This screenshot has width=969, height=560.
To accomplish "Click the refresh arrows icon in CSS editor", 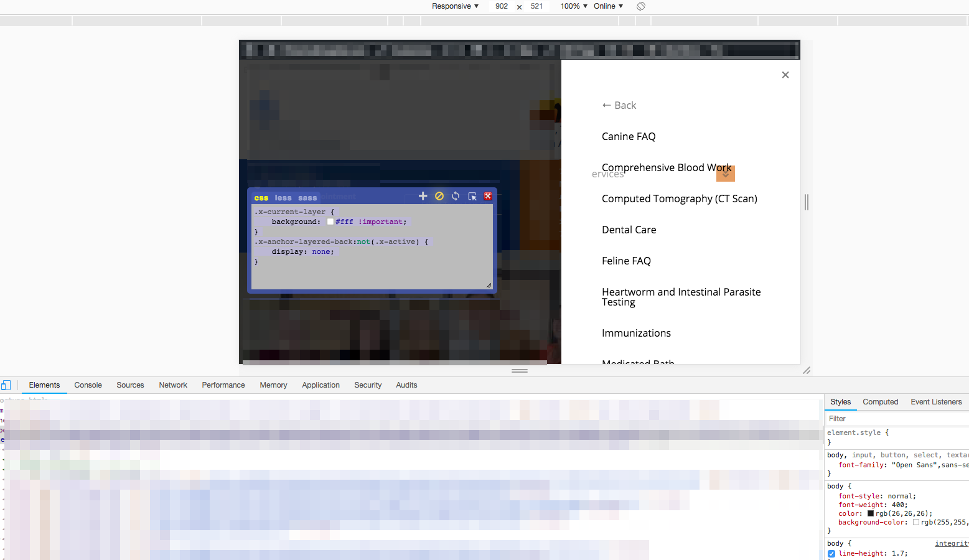I will point(456,196).
